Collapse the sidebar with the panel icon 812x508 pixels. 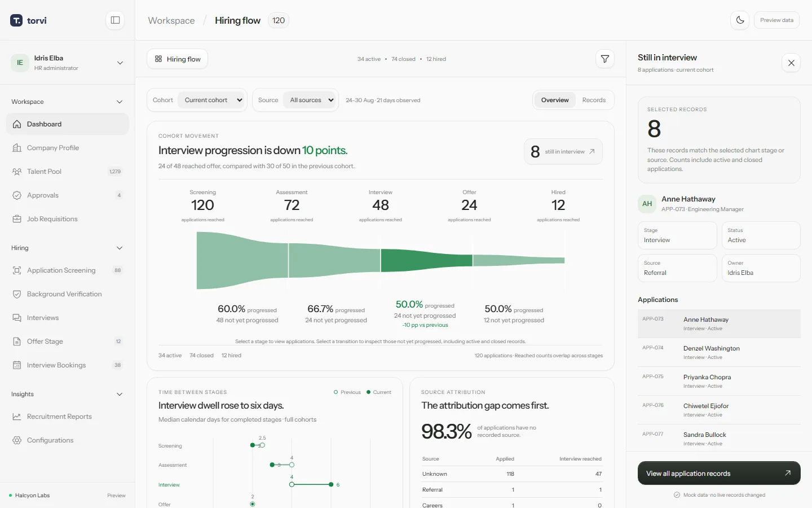coord(115,20)
